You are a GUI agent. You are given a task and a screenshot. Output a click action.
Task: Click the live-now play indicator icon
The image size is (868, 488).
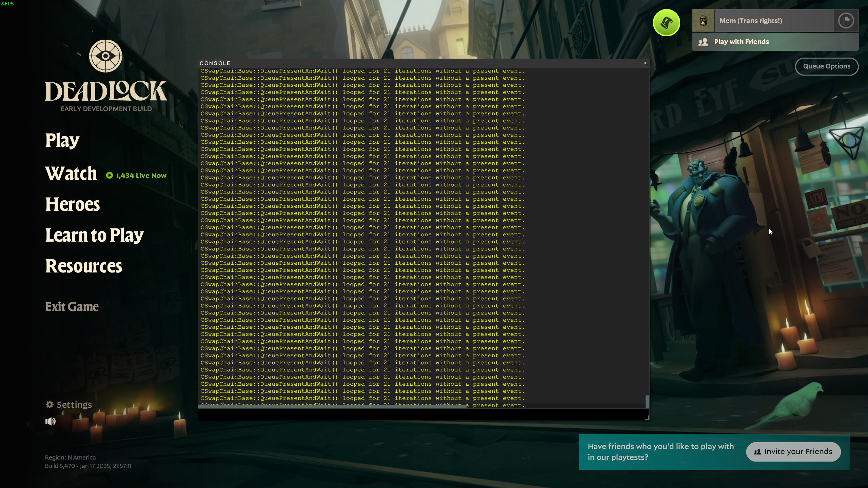click(110, 175)
